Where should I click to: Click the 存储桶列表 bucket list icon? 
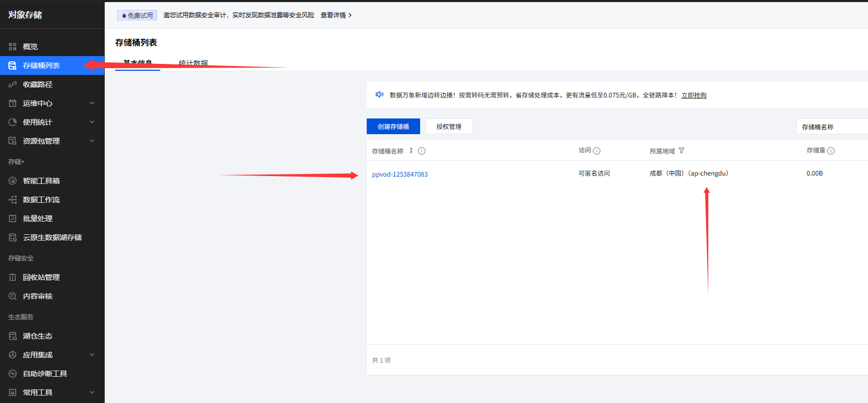[x=13, y=66]
